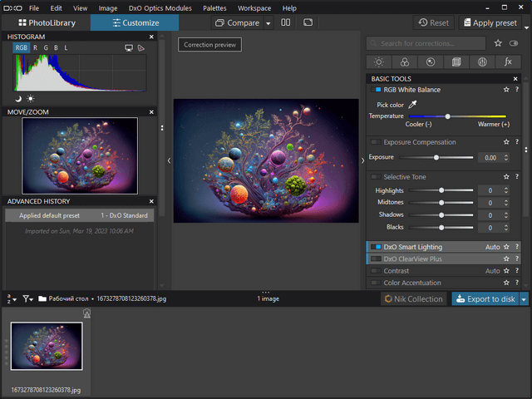
Task: Favorite the RGB White Balance tool
Action: (x=505, y=90)
